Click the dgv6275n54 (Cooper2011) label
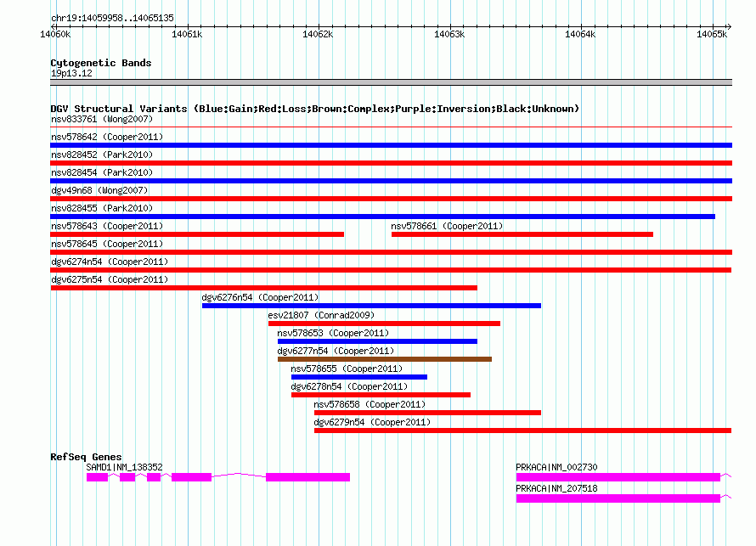Screen dimensions: 756x546 point(110,279)
